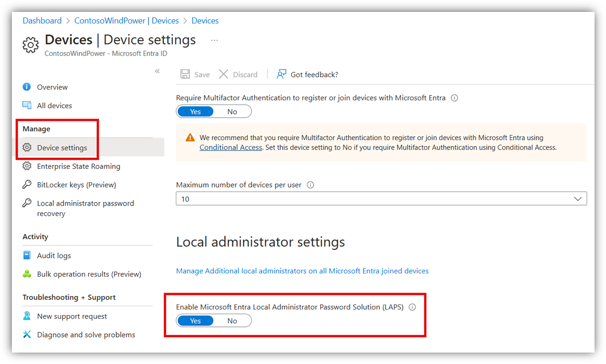The height and width of the screenshot is (364, 606).
Task: Click the Got feedback smiley icon
Action: [x=281, y=74]
